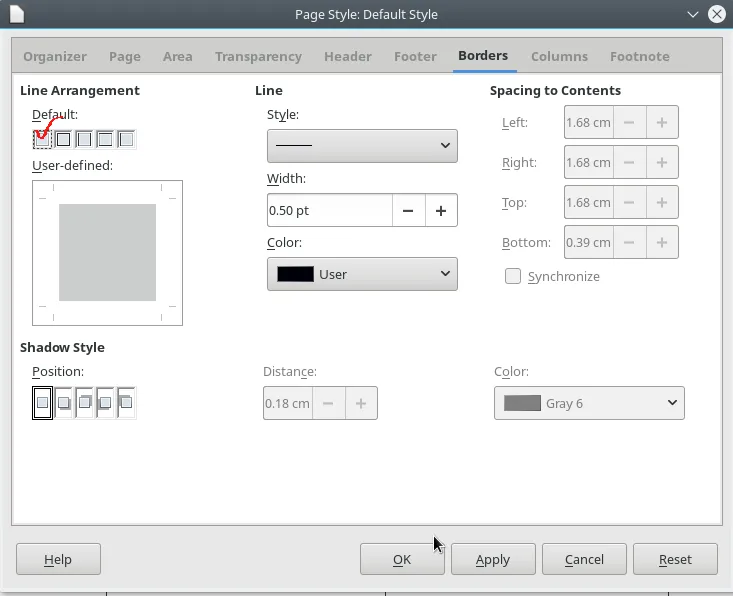Click the Top spacing field
733x596 pixels.
(x=589, y=202)
